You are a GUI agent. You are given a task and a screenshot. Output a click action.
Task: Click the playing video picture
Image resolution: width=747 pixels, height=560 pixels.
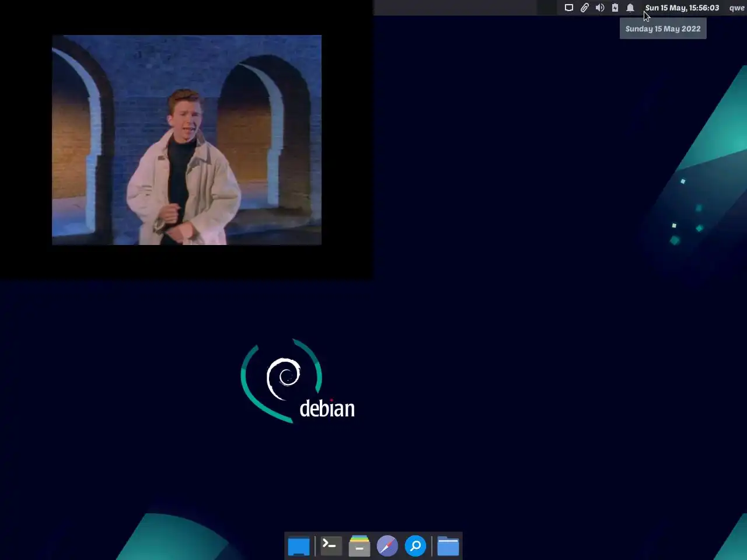[187, 140]
